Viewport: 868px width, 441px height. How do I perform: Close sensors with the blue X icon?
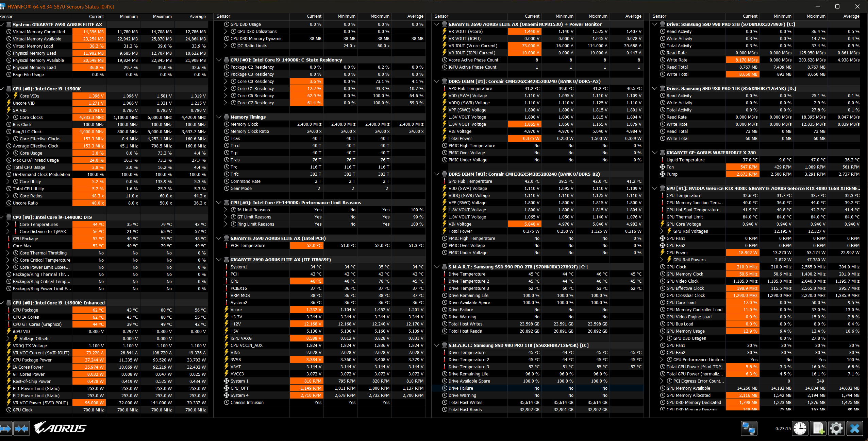(855, 428)
